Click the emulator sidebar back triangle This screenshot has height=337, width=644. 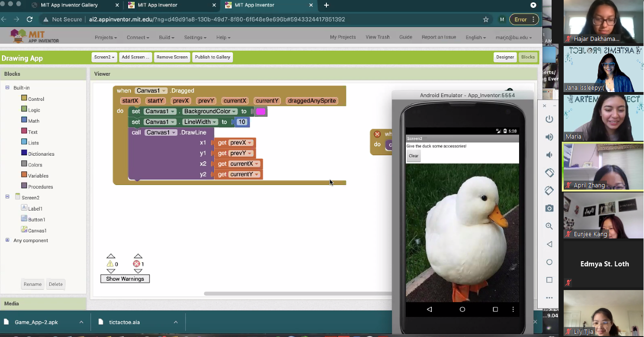click(549, 244)
